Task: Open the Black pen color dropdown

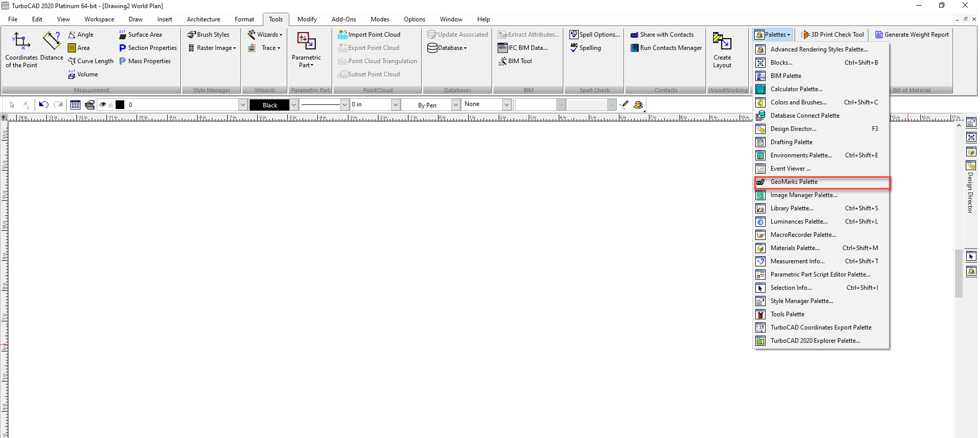Action: (293, 105)
